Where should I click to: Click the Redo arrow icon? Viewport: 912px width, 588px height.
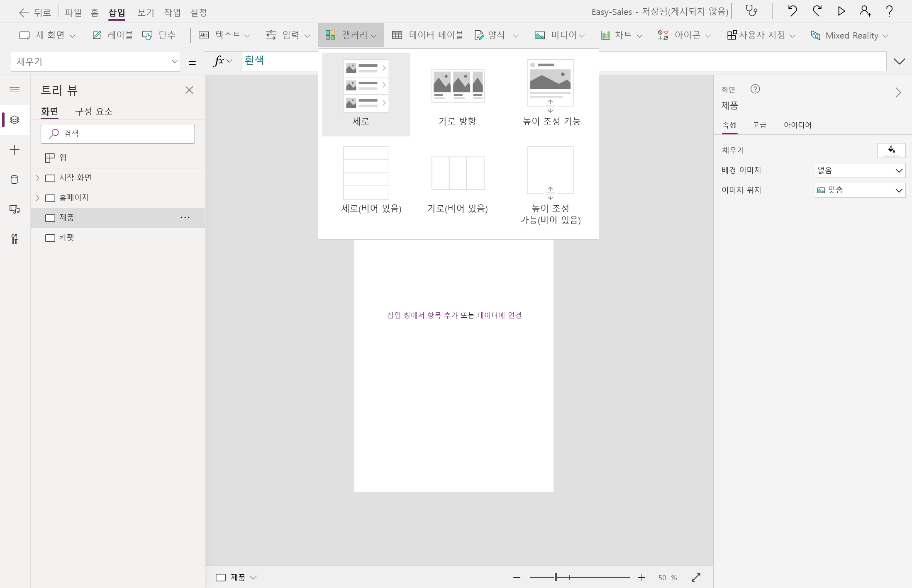pos(817,11)
